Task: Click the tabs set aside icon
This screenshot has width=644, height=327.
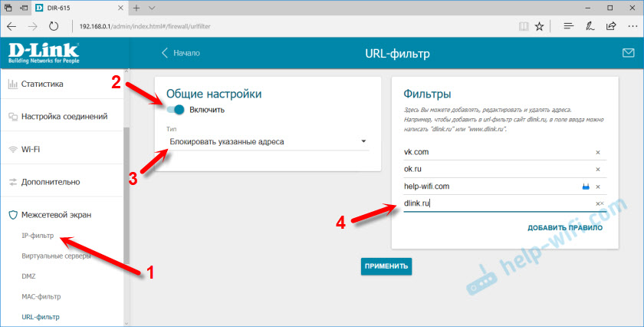Action: [x=8, y=8]
